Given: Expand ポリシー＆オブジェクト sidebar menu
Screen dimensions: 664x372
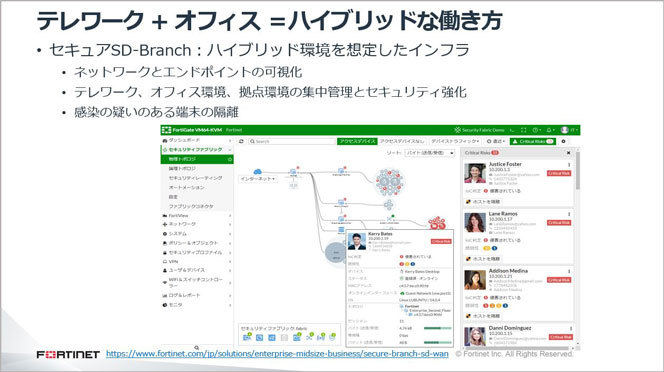Looking at the screenshot, I should coord(197,243).
